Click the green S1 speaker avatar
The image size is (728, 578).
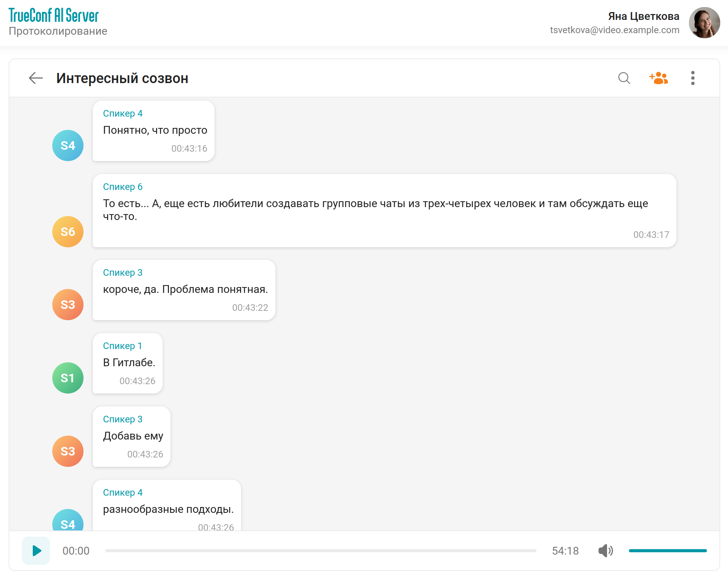tap(68, 378)
